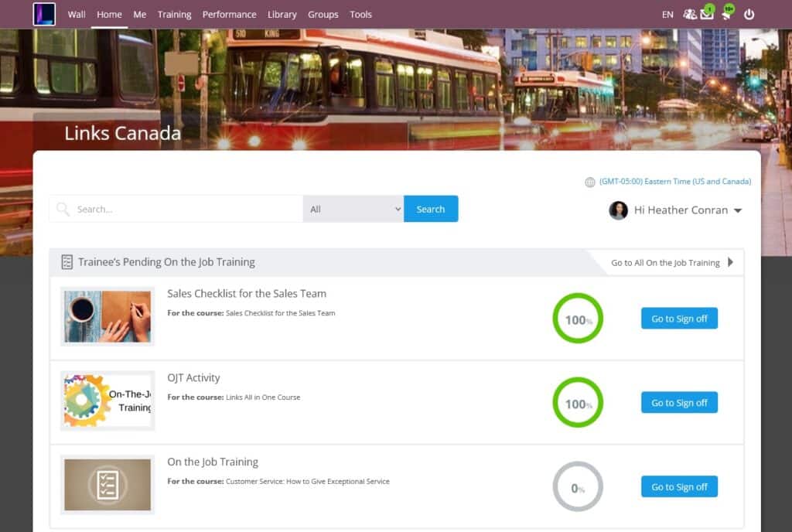Viewport: 792px width, 532px height.
Task: Focus the Search text field
Action: tap(176, 209)
